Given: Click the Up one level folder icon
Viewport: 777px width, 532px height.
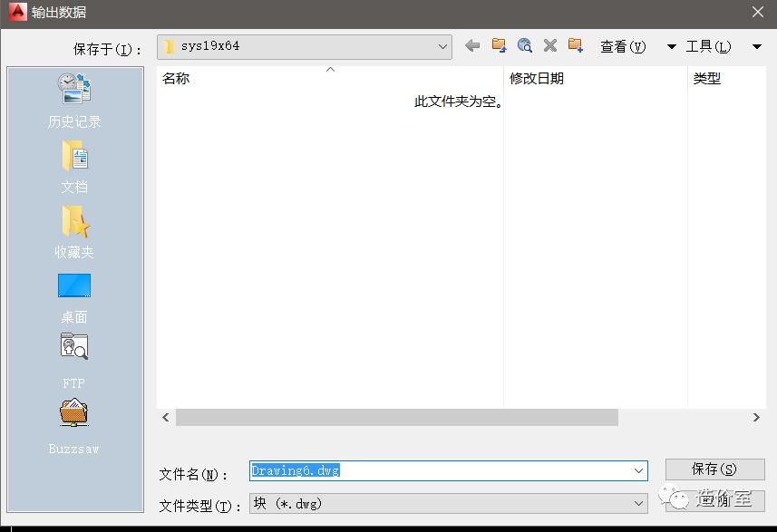Looking at the screenshot, I should (x=498, y=45).
